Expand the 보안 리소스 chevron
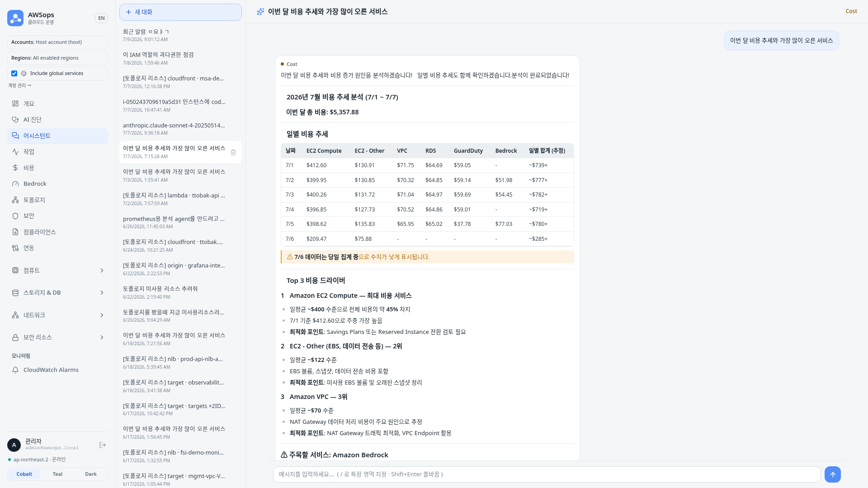Image resolution: width=868 pixels, height=488 pixels. (102, 338)
